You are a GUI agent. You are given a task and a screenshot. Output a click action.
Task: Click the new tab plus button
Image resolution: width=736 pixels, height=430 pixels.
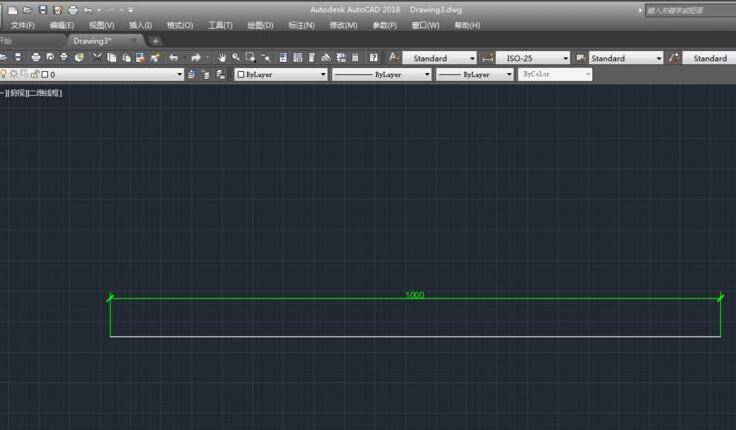point(155,41)
